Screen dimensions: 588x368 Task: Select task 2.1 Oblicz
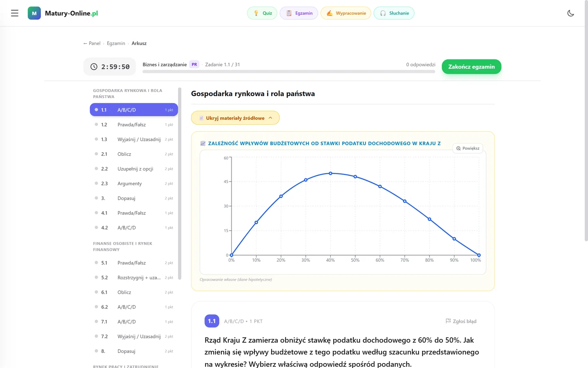(x=134, y=154)
